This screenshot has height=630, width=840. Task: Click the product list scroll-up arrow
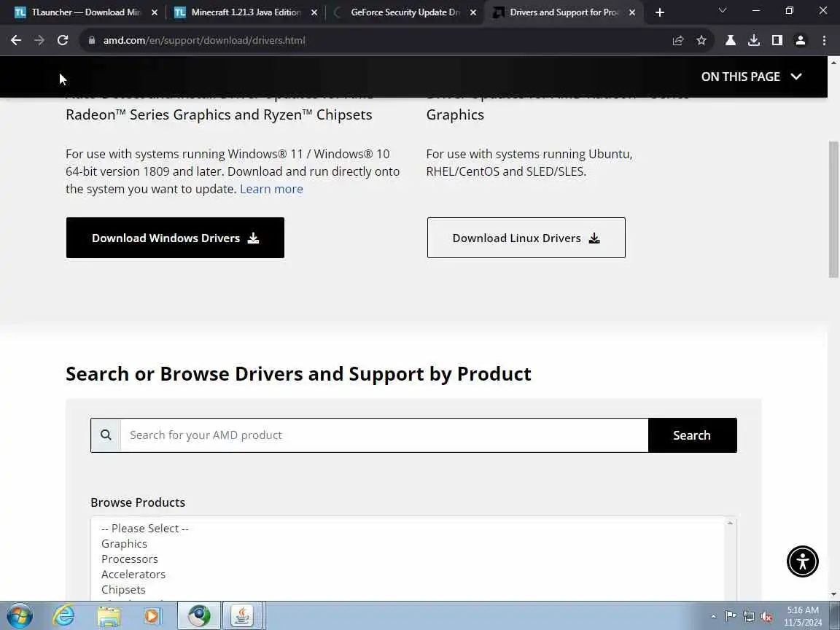730,523
